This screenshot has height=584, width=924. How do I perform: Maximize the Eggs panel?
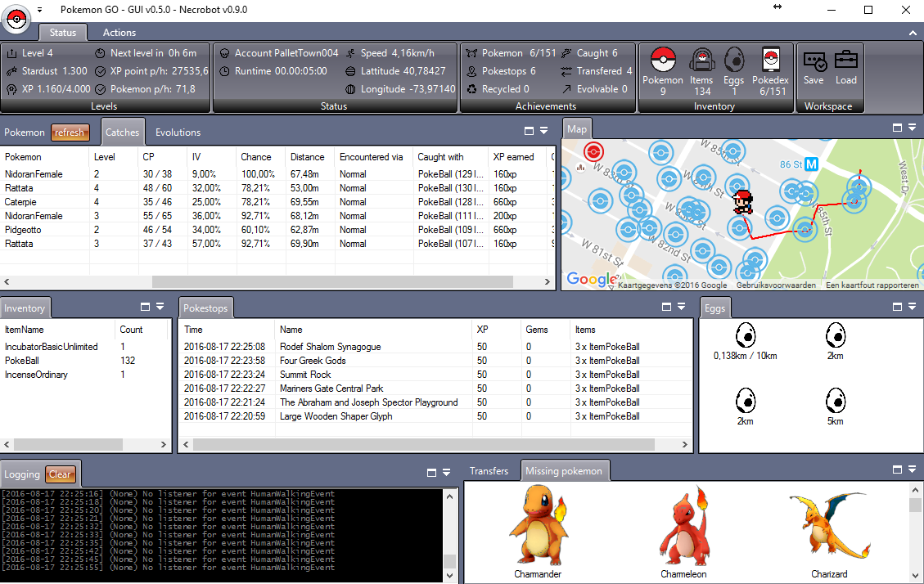[898, 307]
